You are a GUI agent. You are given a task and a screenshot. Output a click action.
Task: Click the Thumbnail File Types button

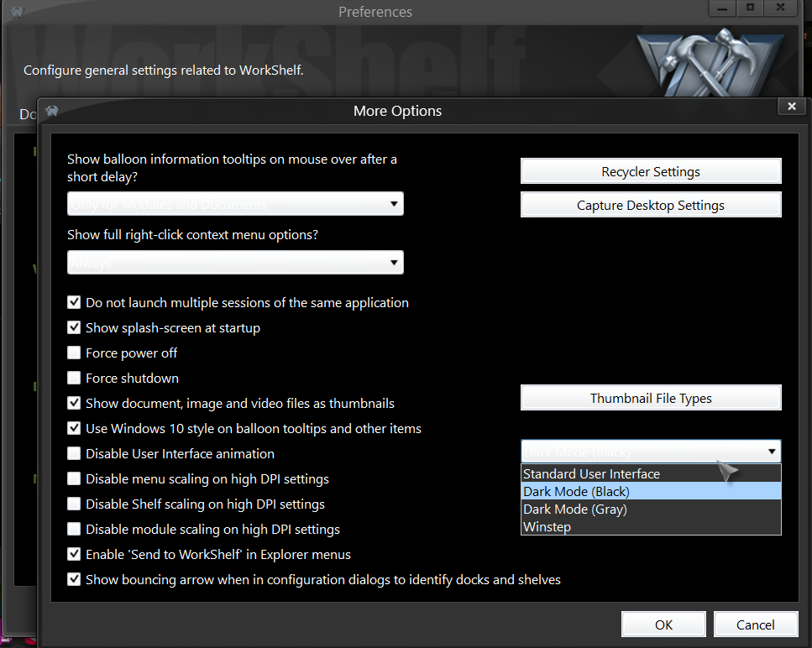pyautogui.click(x=650, y=398)
